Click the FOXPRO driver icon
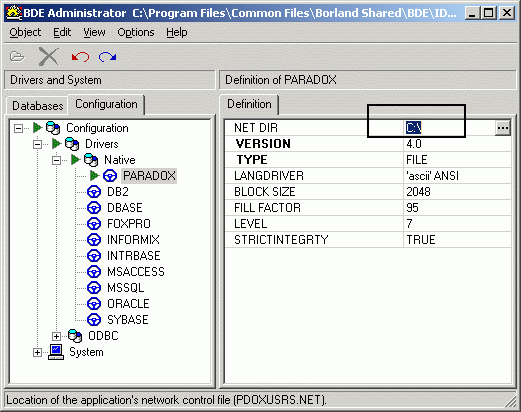Screen dimensions: 521x412 click(94, 224)
